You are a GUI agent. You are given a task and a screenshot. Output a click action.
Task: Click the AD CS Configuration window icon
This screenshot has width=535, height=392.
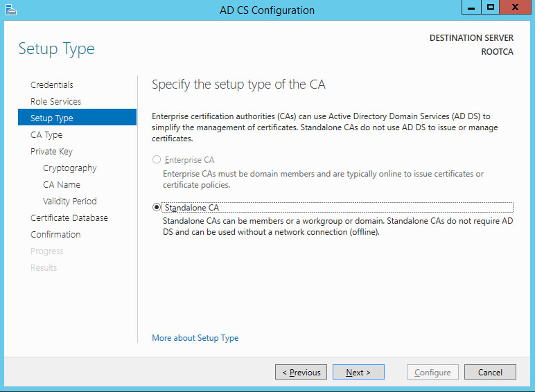(x=11, y=10)
